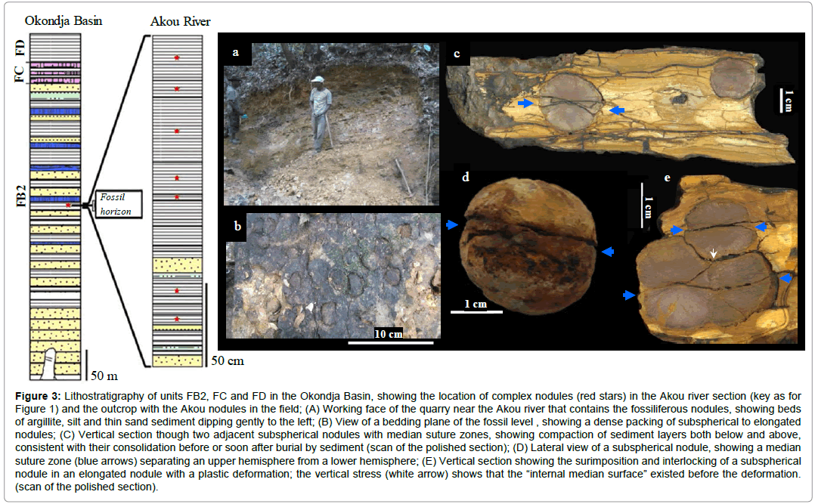Select the panel label 'a' on quarry photo

pyautogui.click(x=236, y=52)
